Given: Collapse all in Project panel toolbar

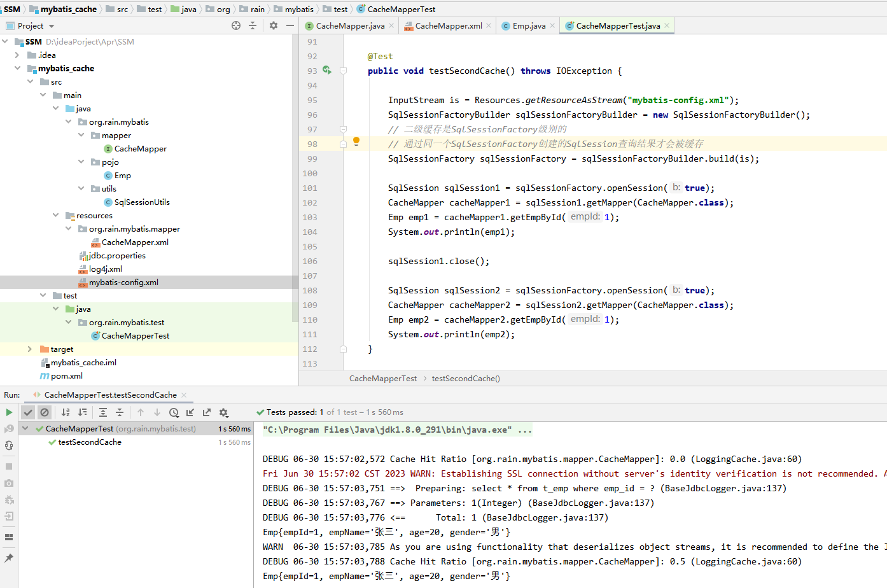Looking at the screenshot, I should pyautogui.click(x=253, y=25).
